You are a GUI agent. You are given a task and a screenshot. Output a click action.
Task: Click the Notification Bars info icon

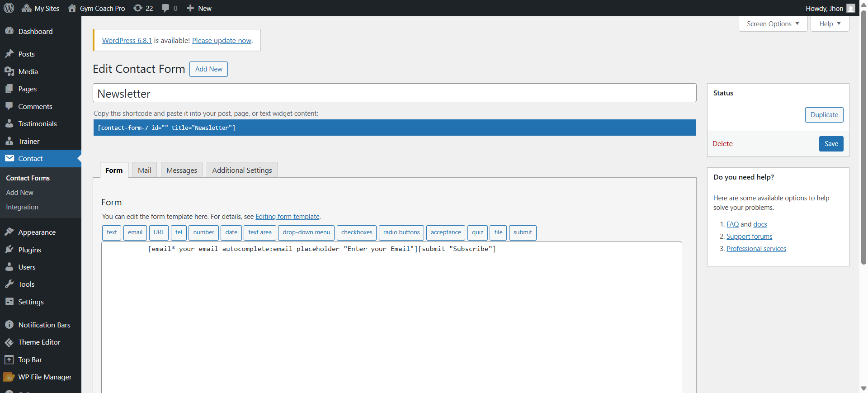click(x=9, y=325)
